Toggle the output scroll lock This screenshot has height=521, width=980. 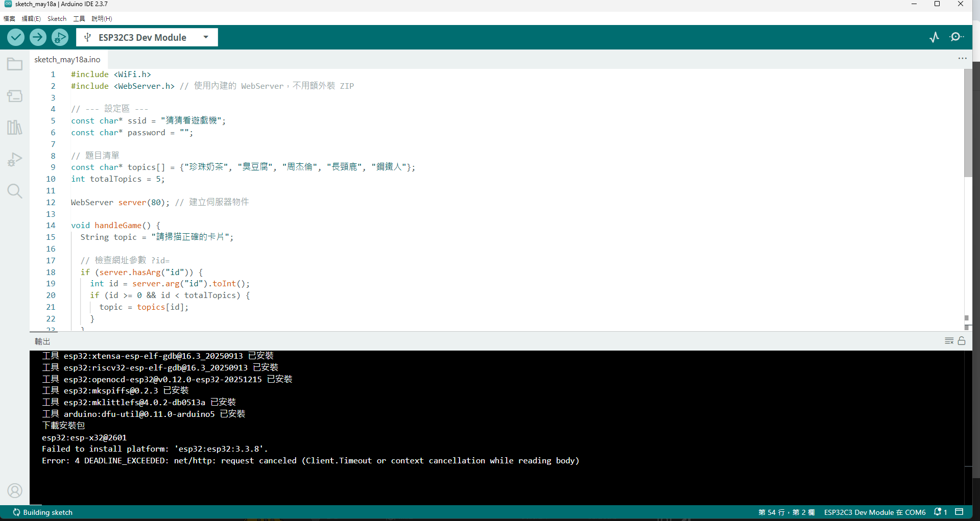(962, 341)
